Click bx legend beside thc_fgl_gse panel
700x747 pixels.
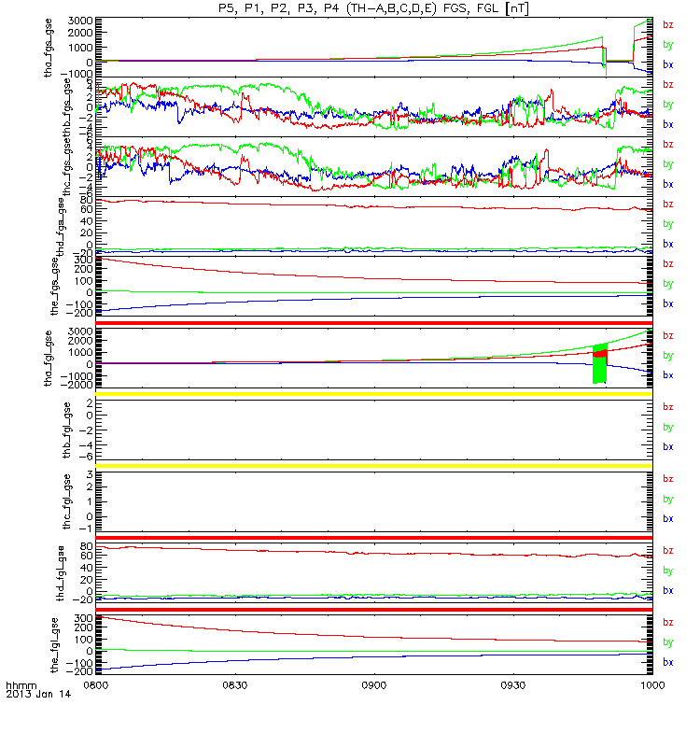click(x=668, y=519)
